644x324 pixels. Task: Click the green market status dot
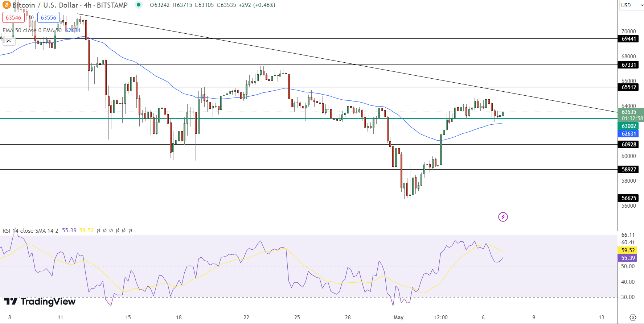tap(139, 5)
